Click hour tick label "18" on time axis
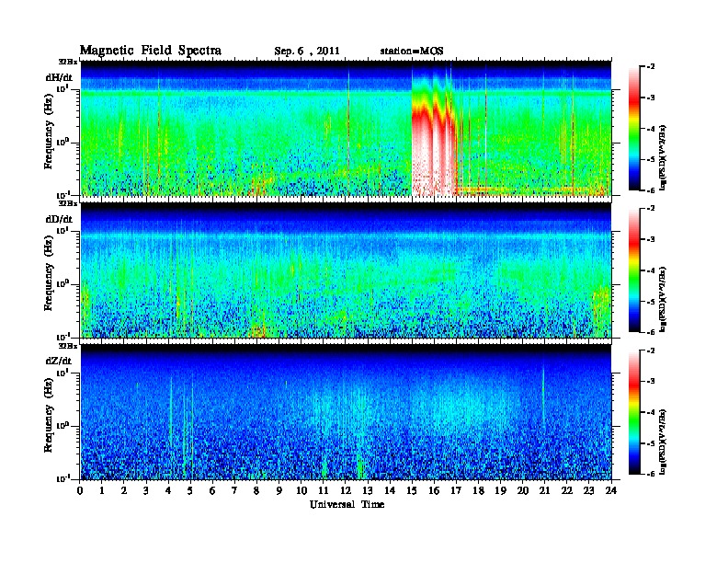Viewport: 728px width, 563px height. tap(478, 490)
